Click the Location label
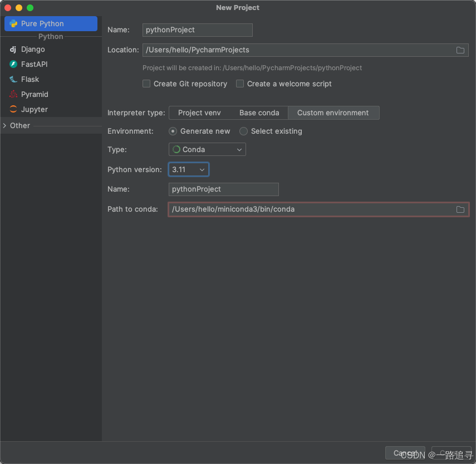The image size is (476, 464). point(123,50)
